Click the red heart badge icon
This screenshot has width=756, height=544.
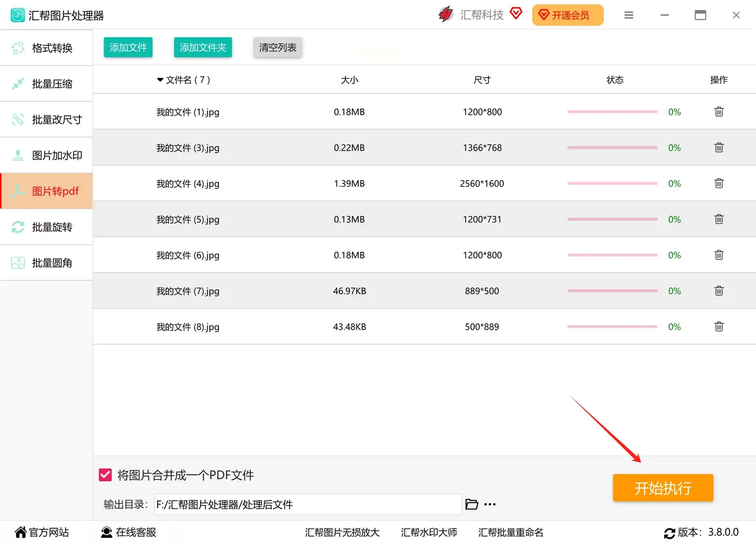pyautogui.click(x=516, y=13)
